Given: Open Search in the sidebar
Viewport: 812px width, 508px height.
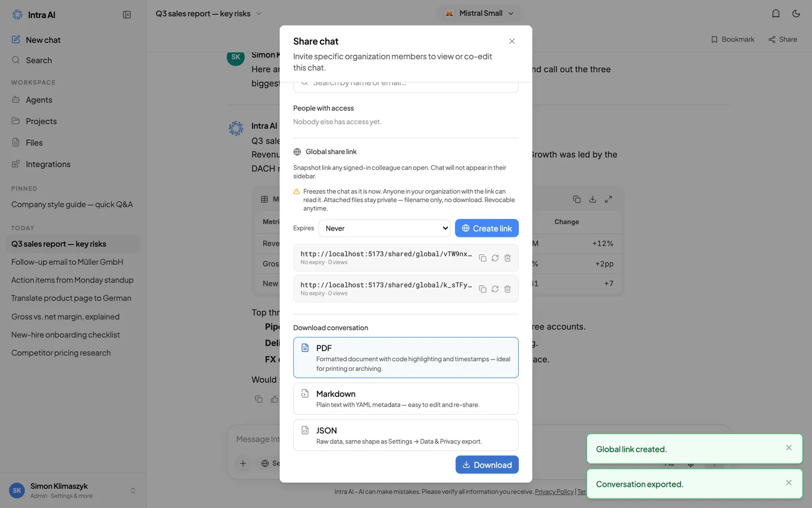Looking at the screenshot, I should [73, 60].
